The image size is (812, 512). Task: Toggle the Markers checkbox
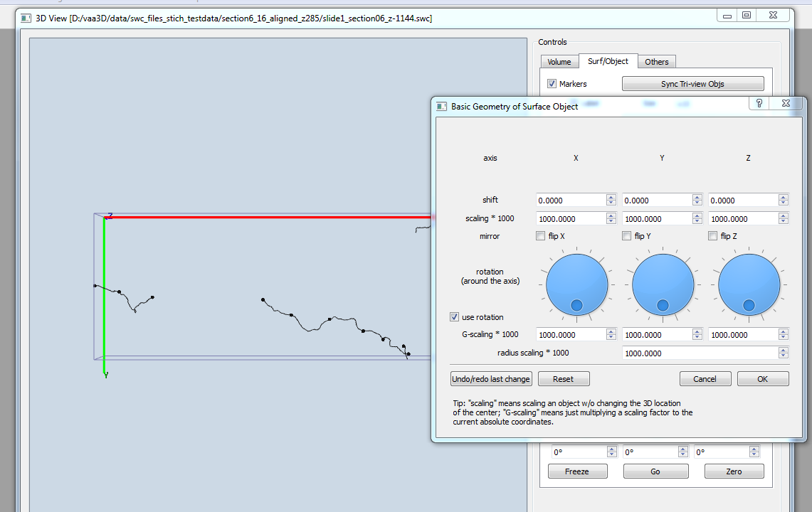tap(552, 84)
